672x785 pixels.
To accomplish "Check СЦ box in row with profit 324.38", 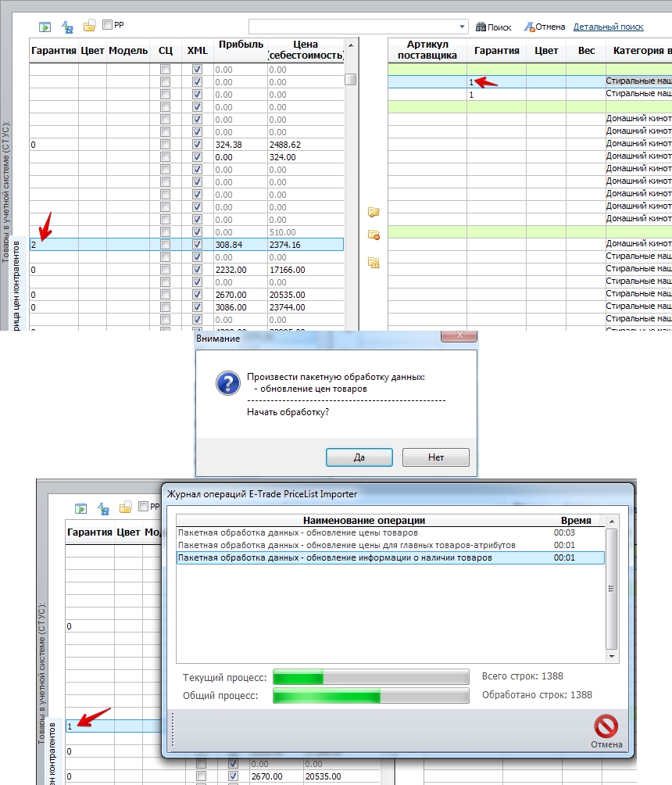I will click(x=165, y=144).
